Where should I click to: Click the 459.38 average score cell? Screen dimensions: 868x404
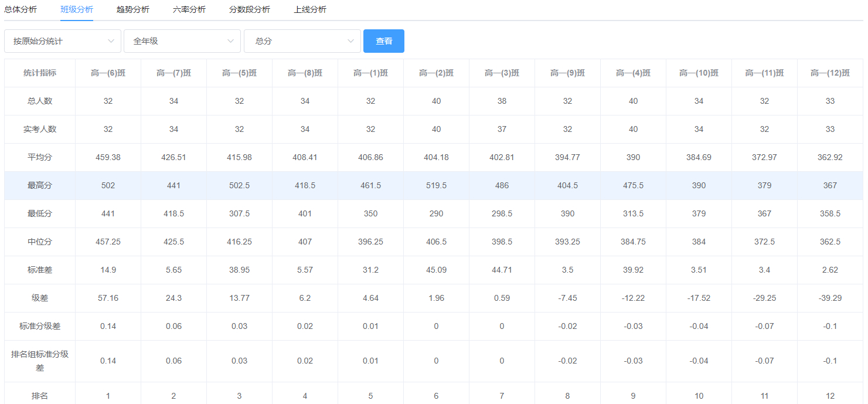tap(108, 157)
